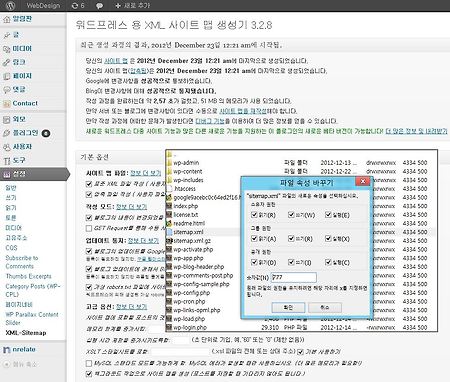Enable the GET Request manual build checkbox
The width and height of the screenshot is (450, 382).
click(89, 228)
